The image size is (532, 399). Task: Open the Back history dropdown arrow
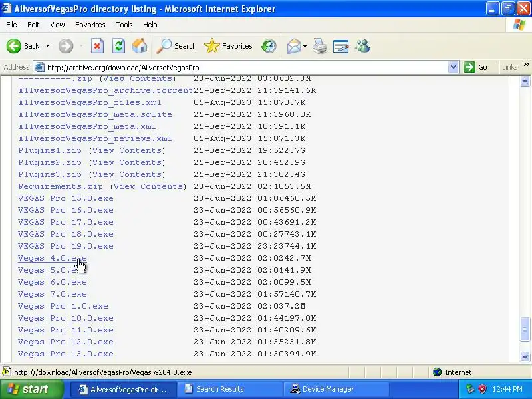click(47, 46)
